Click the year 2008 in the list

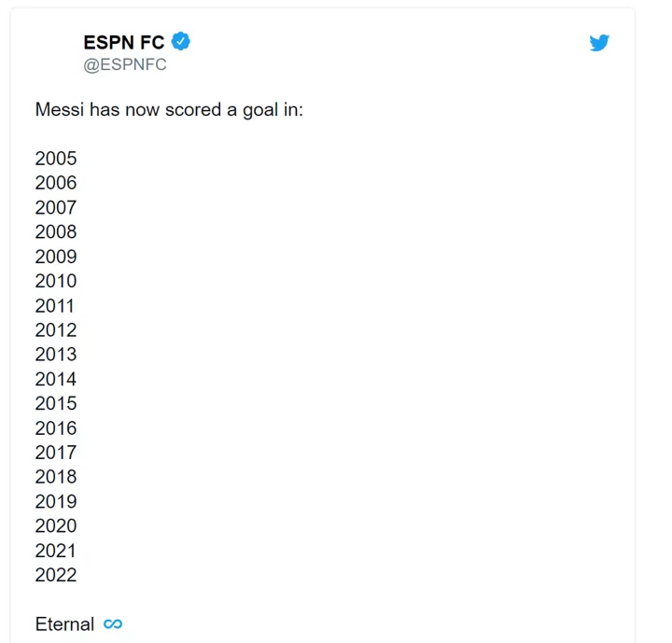tap(56, 231)
